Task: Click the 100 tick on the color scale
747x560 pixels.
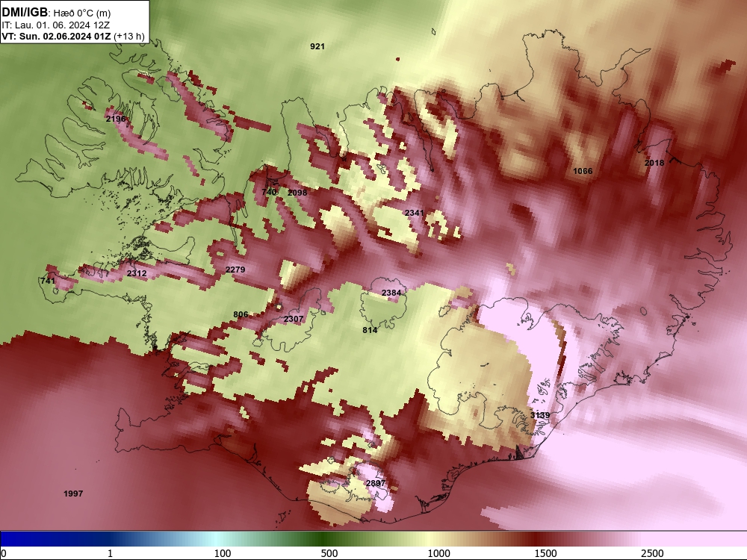Action: [x=223, y=553]
